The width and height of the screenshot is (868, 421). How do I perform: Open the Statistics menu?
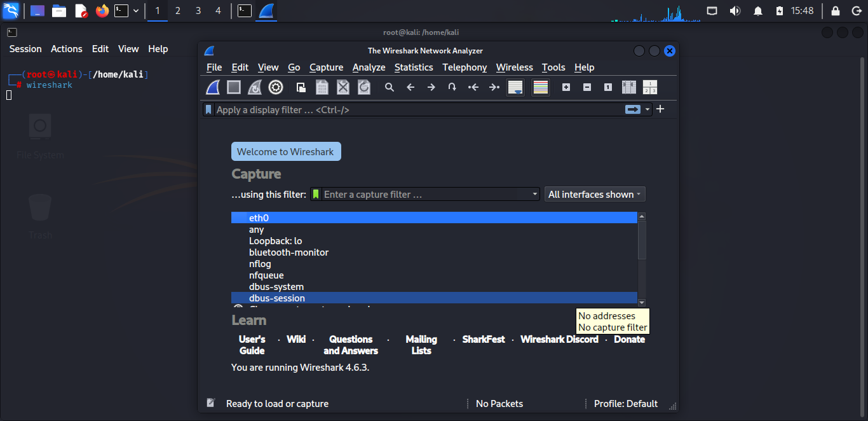coord(414,67)
